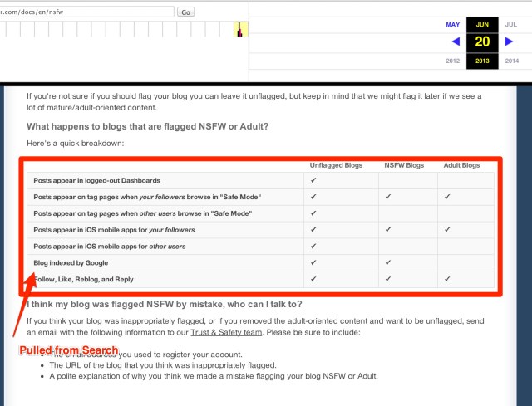Screen dimensions: 532x406
Task: Click Unflagged checkmark in iOS 'other users' row
Action: [x=313, y=246]
